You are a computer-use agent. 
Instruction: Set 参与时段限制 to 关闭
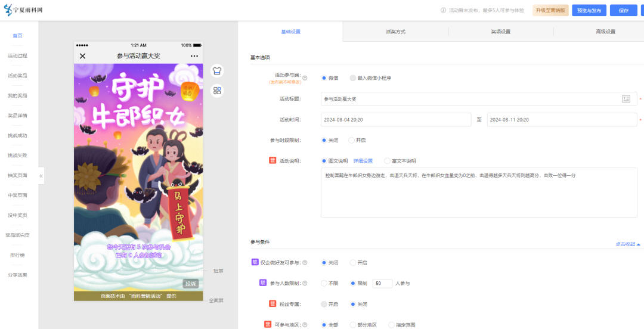point(330,140)
